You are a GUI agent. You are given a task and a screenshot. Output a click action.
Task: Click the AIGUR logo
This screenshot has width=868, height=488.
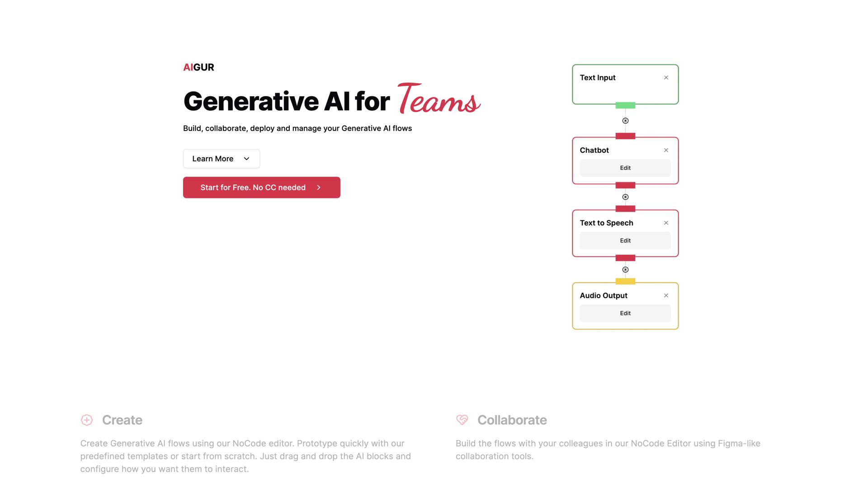(x=198, y=67)
